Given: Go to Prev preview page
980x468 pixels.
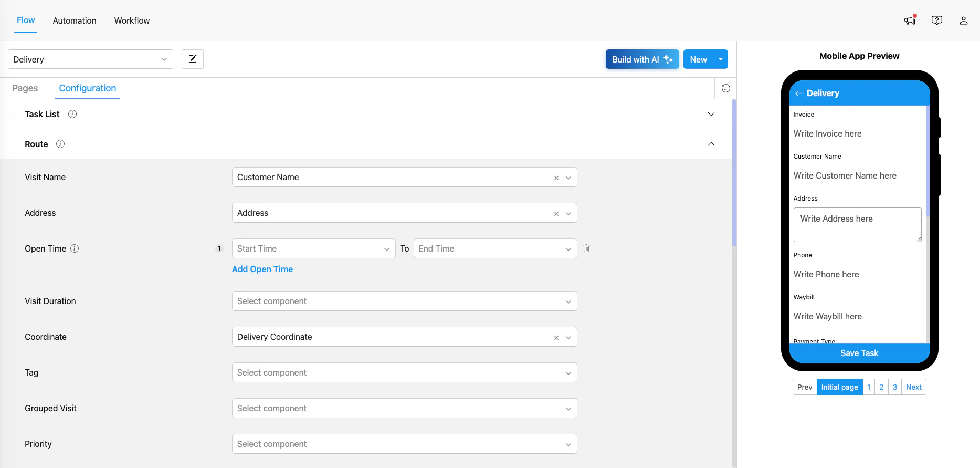Looking at the screenshot, I should [805, 387].
